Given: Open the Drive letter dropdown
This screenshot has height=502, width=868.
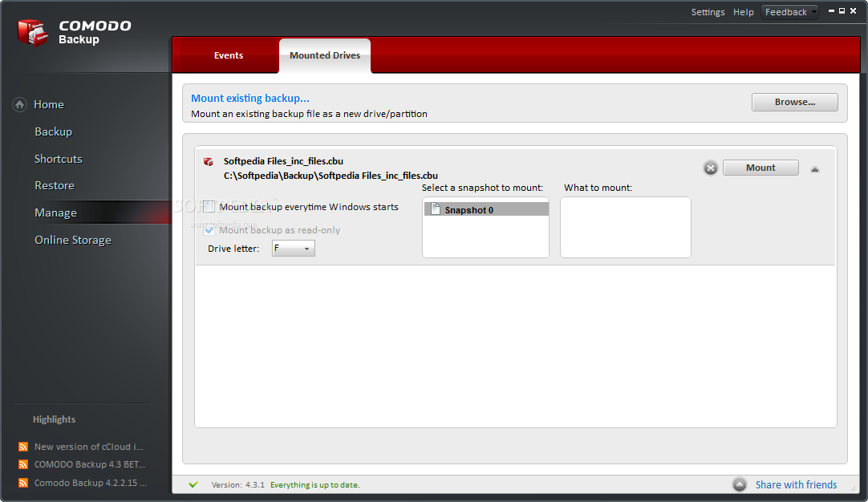Looking at the screenshot, I should (294, 249).
